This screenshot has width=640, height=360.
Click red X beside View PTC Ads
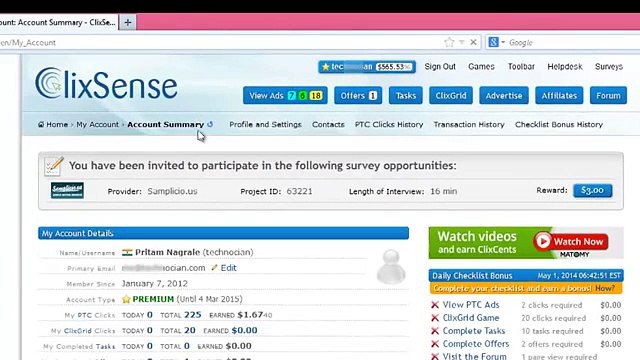[435, 305]
